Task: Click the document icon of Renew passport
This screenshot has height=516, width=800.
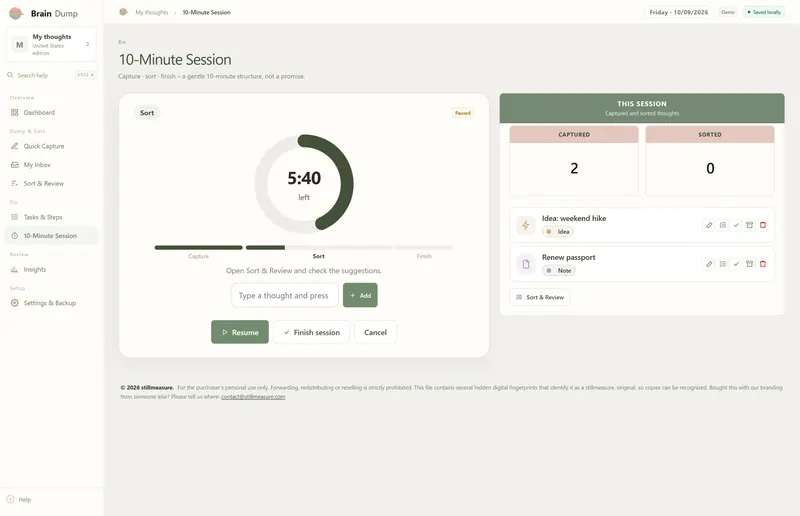Action: 526,264
